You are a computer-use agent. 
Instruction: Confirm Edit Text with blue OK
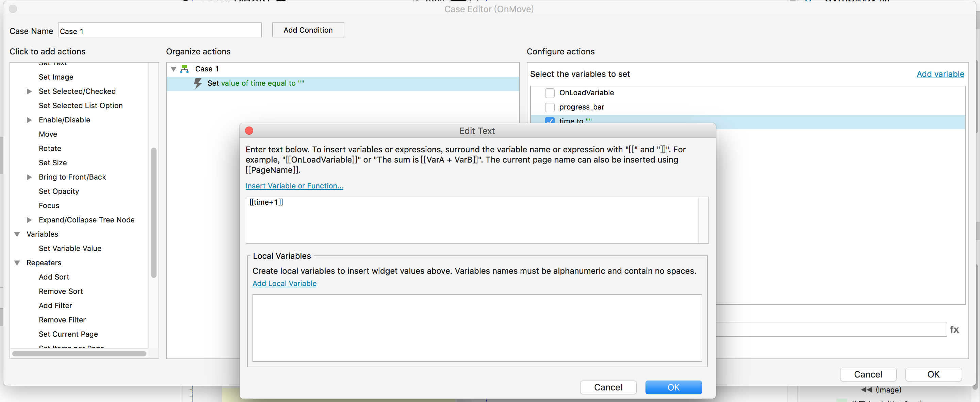point(673,387)
